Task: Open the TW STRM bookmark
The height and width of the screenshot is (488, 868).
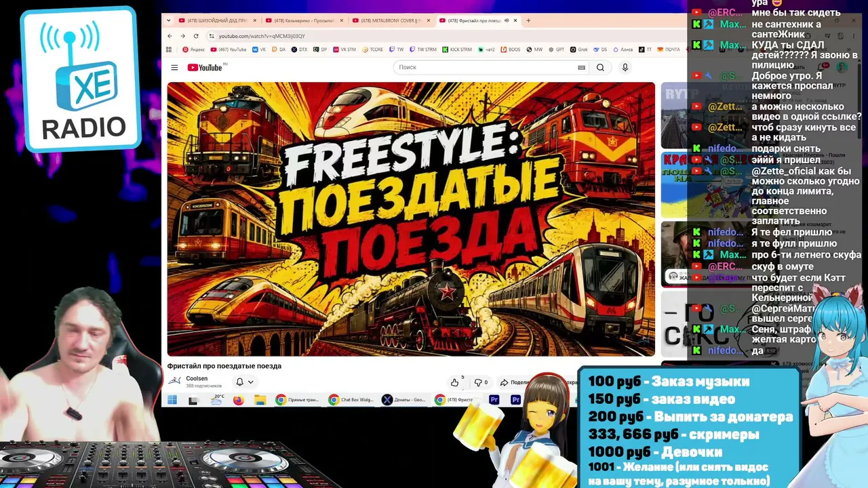Action: [422, 49]
